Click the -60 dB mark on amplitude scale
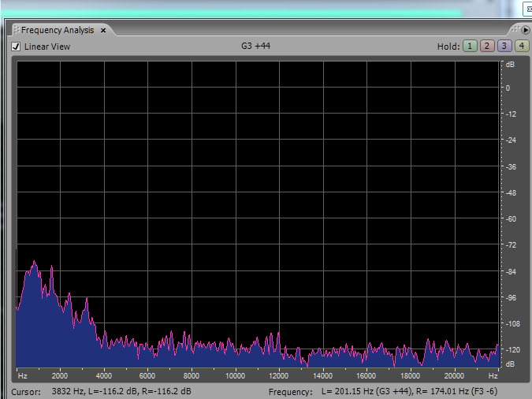Image resolution: width=532 pixels, height=399 pixels. tap(511, 219)
